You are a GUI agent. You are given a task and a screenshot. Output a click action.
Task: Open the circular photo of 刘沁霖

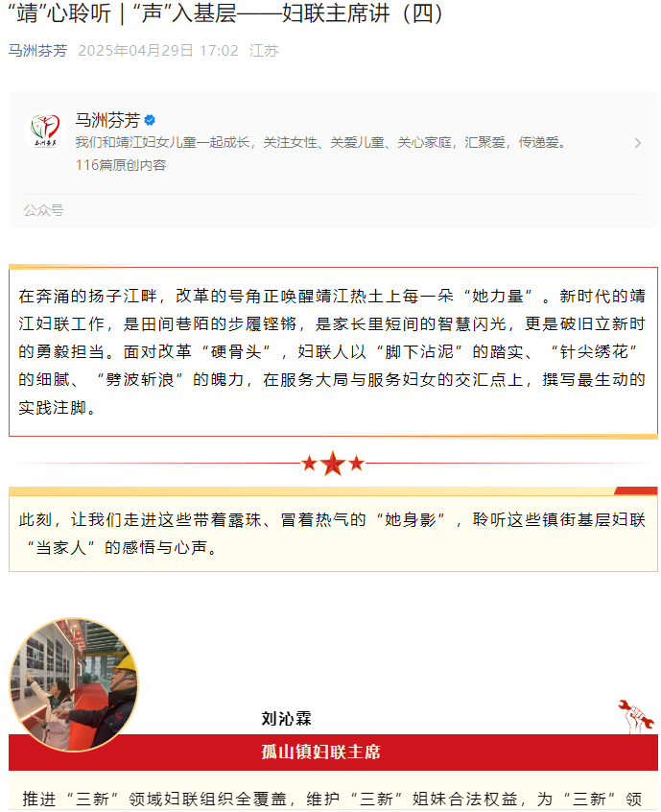[74, 684]
